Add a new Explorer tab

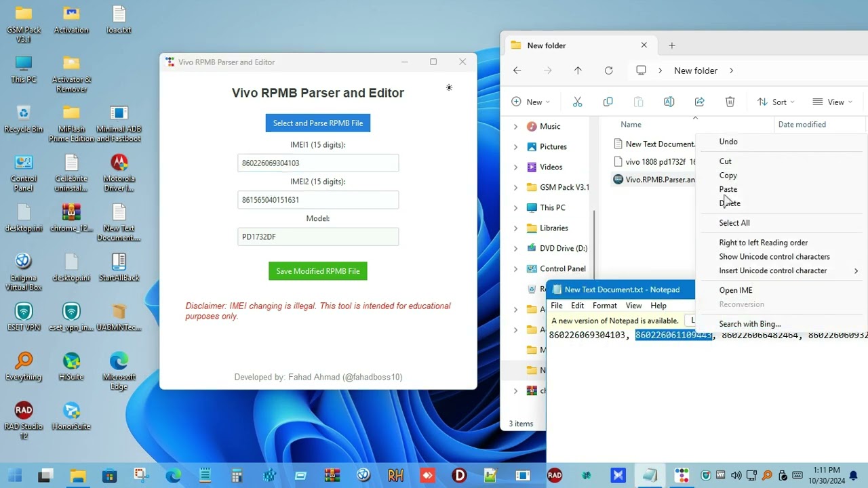(672, 45)
